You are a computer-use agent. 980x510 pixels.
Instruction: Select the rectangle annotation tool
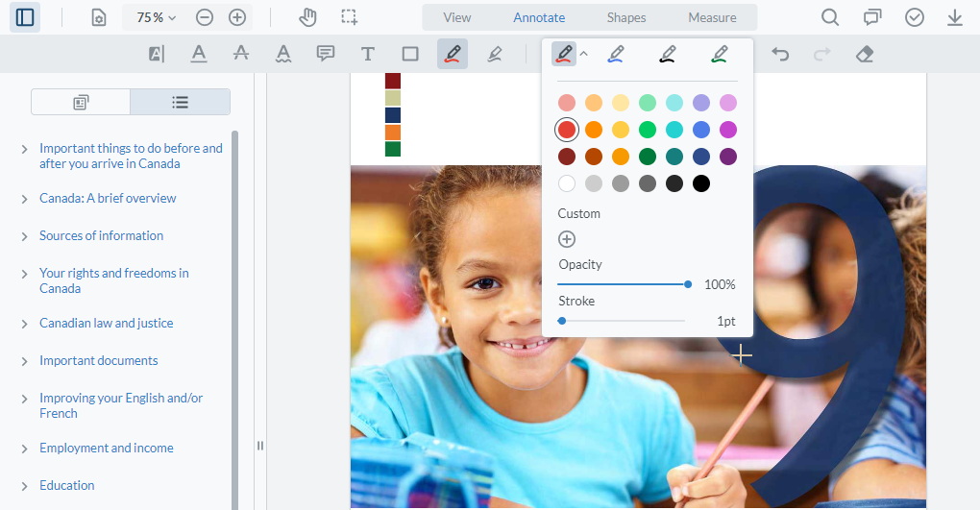[410, 55]
